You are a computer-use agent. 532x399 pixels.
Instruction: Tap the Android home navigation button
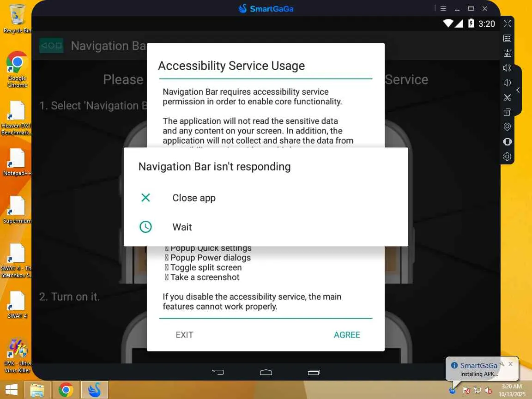pos(266,372)
